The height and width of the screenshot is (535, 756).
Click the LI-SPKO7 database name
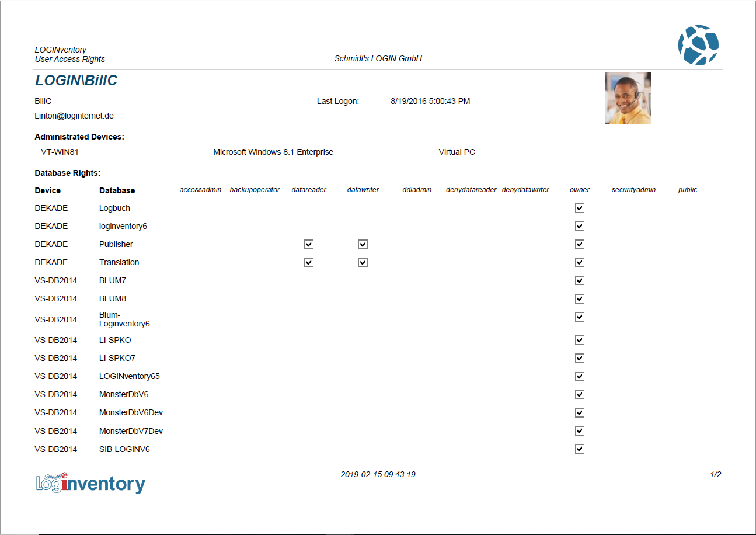click(117, 358)
